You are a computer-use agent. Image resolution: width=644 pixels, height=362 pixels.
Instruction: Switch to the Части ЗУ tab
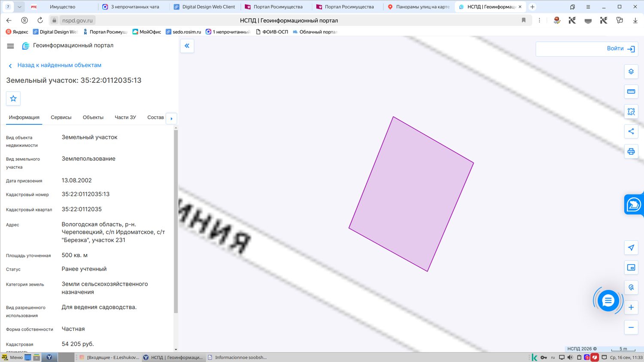[x=125, y=118]
